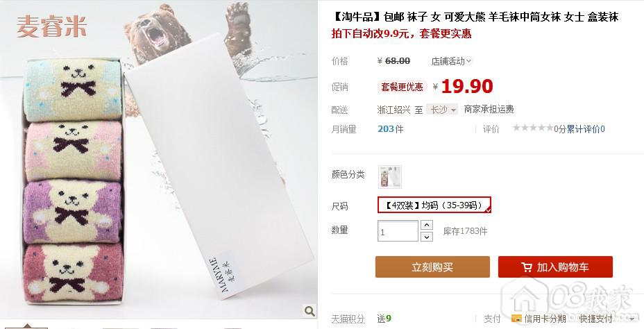644x329 pixels.
Task: Expand the payment options arrow at far right
Action: coord(632,319)
